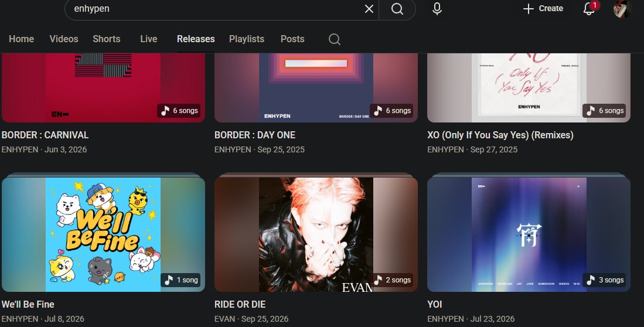Viewport: 644px width, 327px height.
Task: Click the We'll Be Fine title
Action: [28, 304]
